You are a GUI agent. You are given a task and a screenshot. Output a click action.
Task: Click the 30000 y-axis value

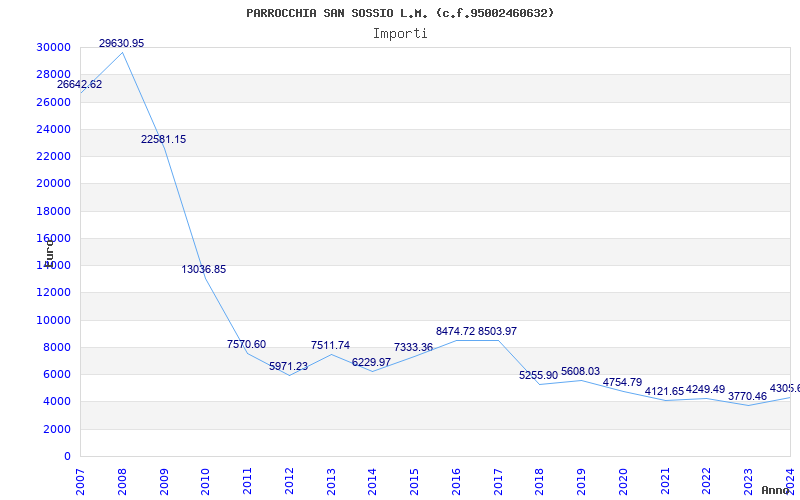pyautogui.click(x=53, y=47)
